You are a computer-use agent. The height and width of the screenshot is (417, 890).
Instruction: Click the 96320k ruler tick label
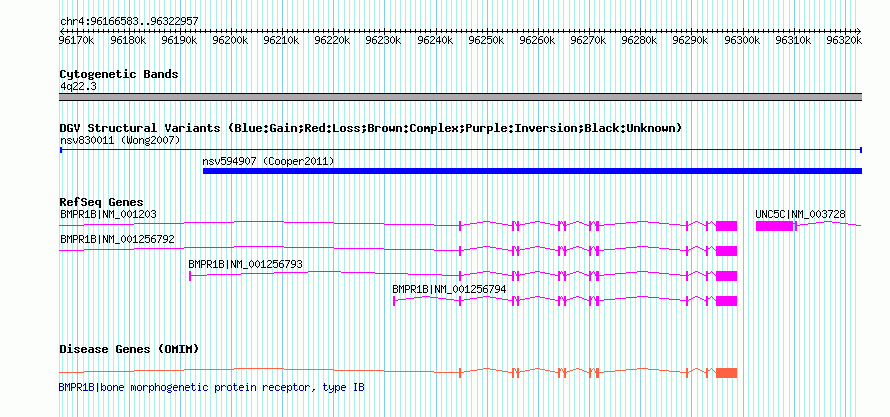point(844,40)
